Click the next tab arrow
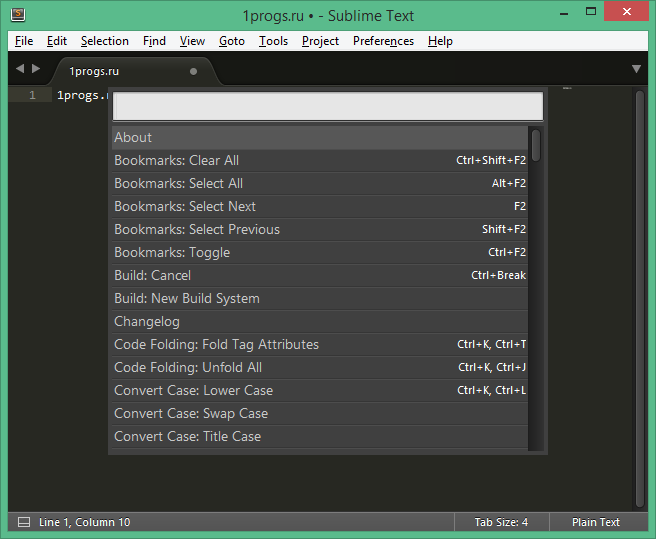This screenshot has width=656, height=539. (37, 69)
